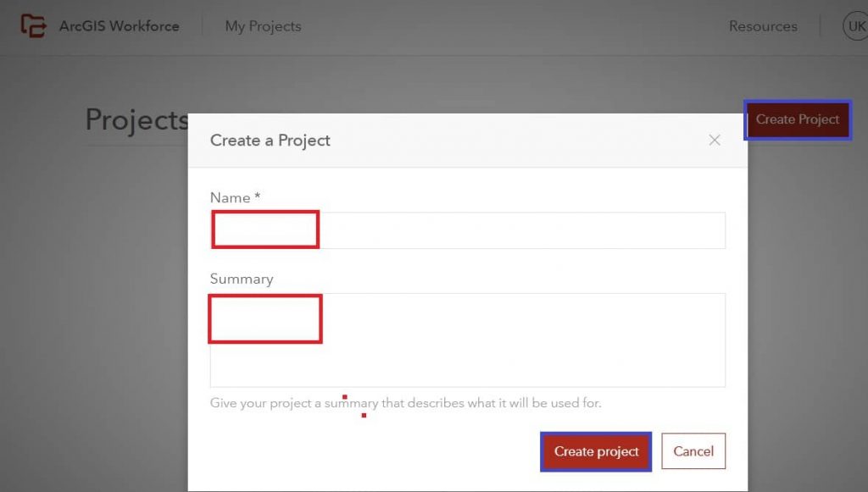Click the Summary field label

point(242,279)
